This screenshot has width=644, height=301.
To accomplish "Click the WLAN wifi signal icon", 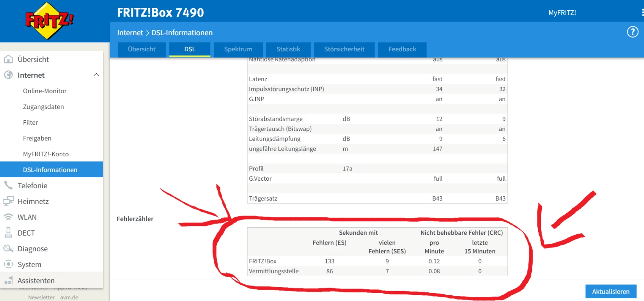I will point(8,217).
